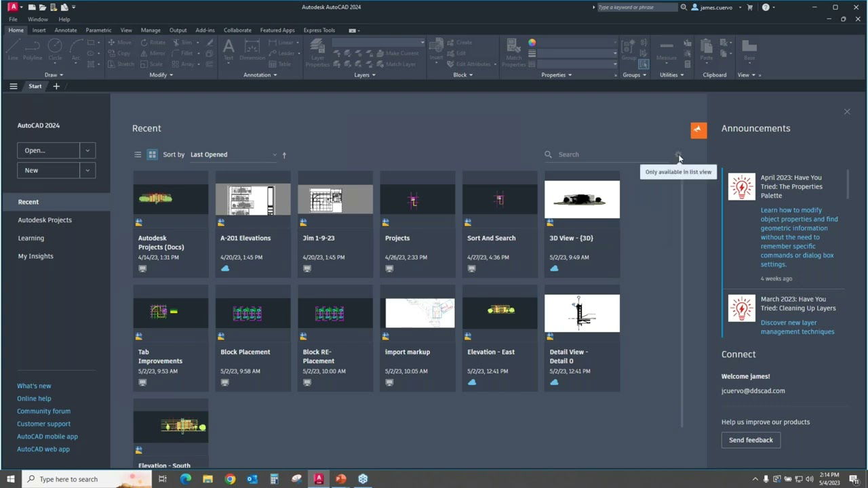This screenshot has height=488, width=868.
Task: Switch Recent files to list view
Action: (138, 155)
